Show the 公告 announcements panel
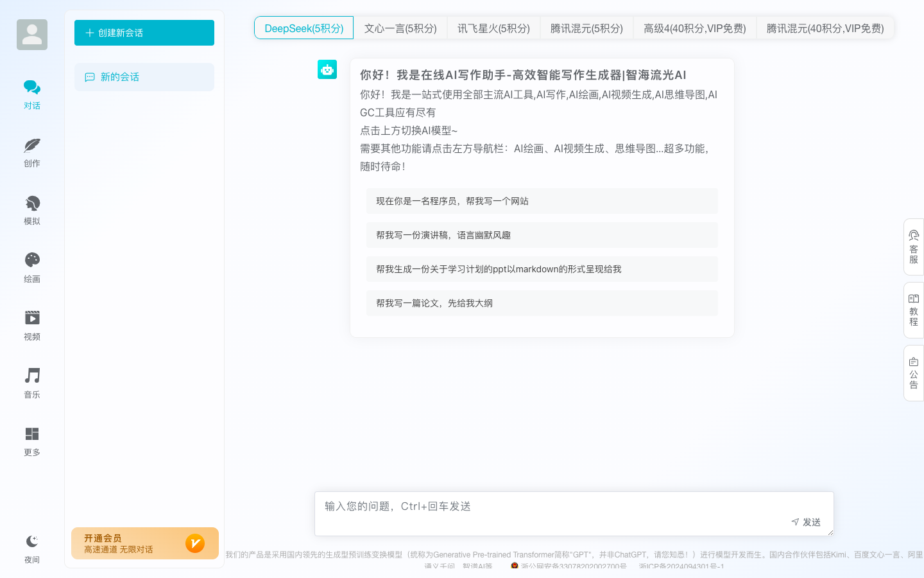This screenshot has width=924, height=578. coord(913,372)
